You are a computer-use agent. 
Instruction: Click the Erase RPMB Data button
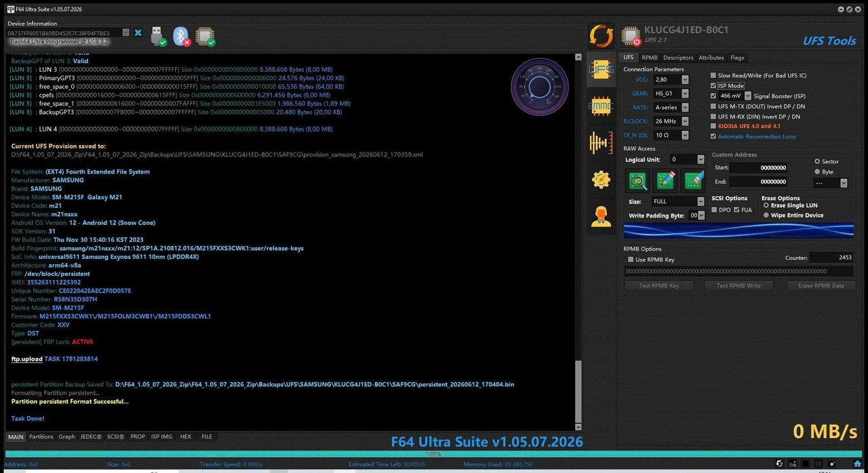coord(821,285)
